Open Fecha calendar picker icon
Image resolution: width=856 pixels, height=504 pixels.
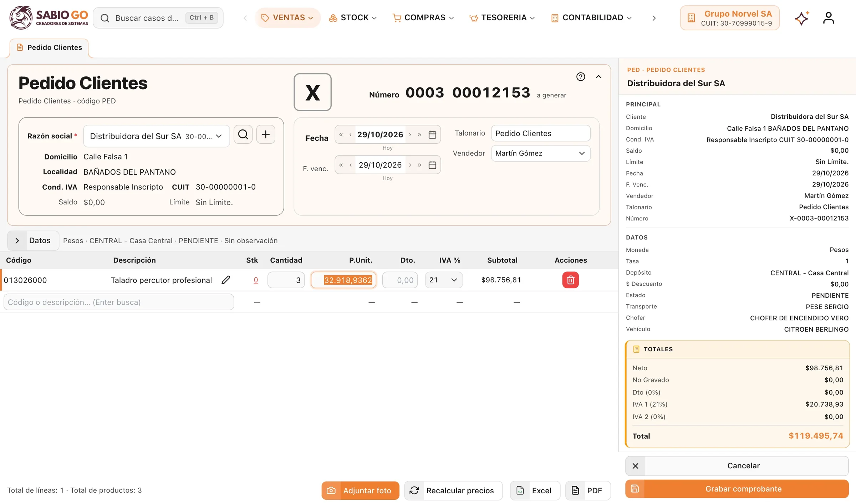432,135
